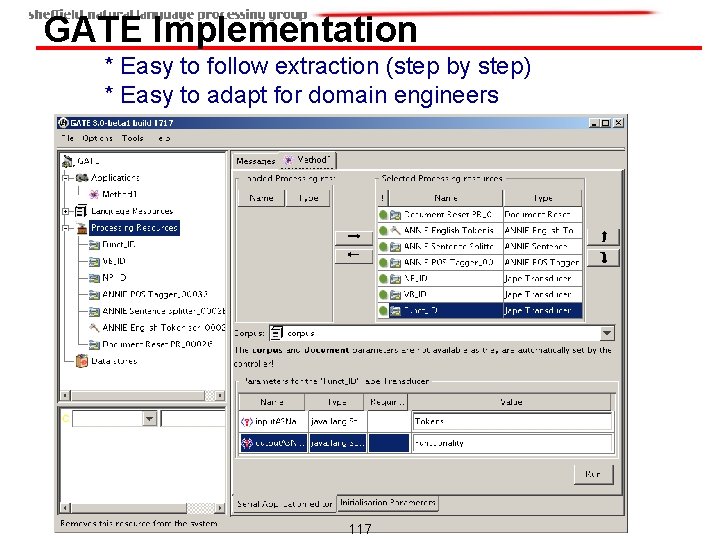Select ANNIE English Tokeniser in the tree
Image resolution: width=720 pixels, height=540 pixels.
pyautogui.click(x=163, y=327)
